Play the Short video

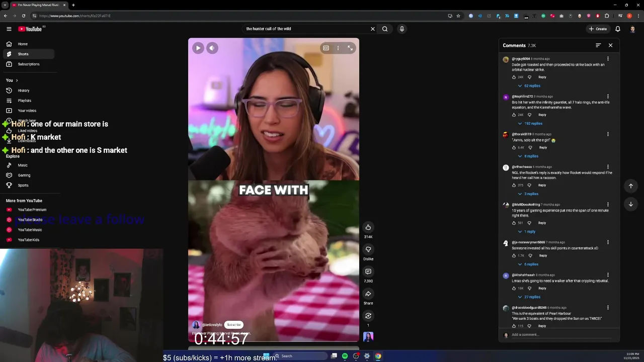pos(198,48)
